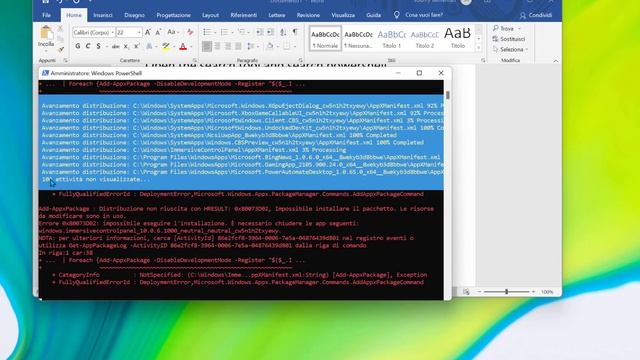Click the PowerShell window title icon

point(45,73)
